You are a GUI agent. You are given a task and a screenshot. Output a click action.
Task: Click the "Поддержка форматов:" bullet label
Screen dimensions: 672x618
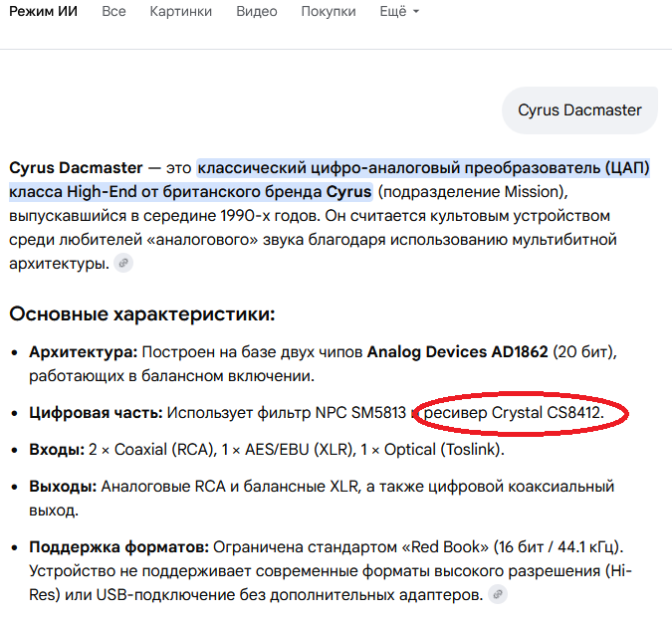118,547
